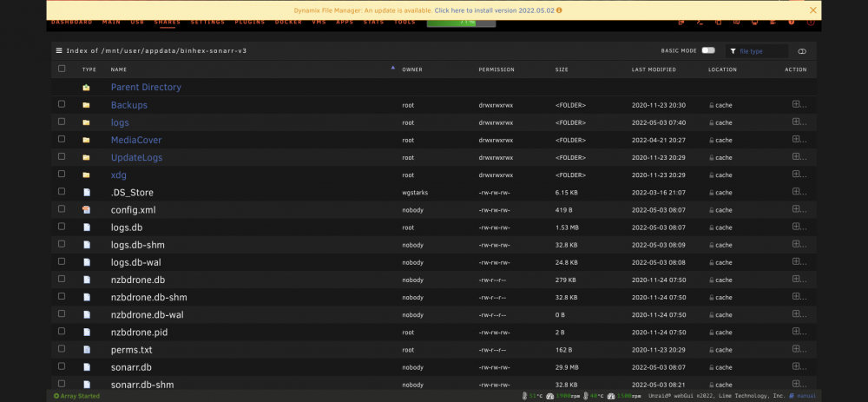
Task: Open the system log icon in header
Action: [773, 23]
